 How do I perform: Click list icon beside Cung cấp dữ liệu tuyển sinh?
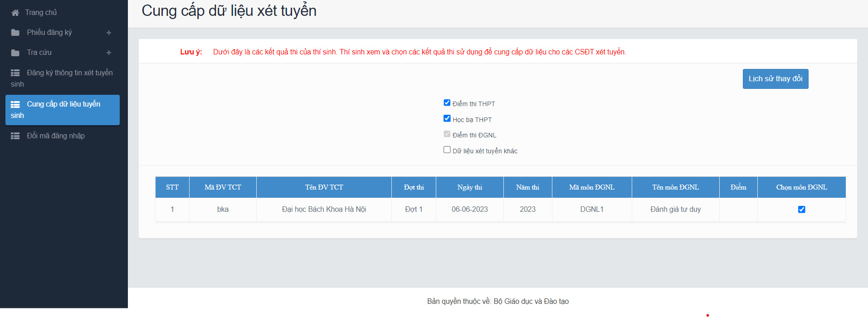(15, 104)
